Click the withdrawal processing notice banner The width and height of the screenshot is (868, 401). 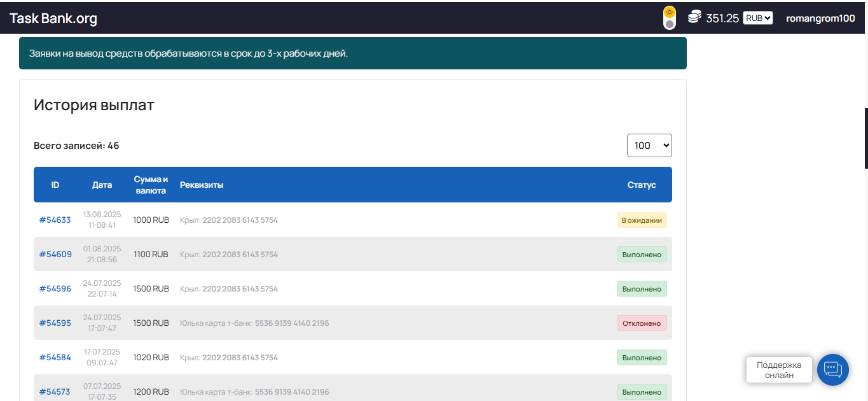[x=353, y=53]
